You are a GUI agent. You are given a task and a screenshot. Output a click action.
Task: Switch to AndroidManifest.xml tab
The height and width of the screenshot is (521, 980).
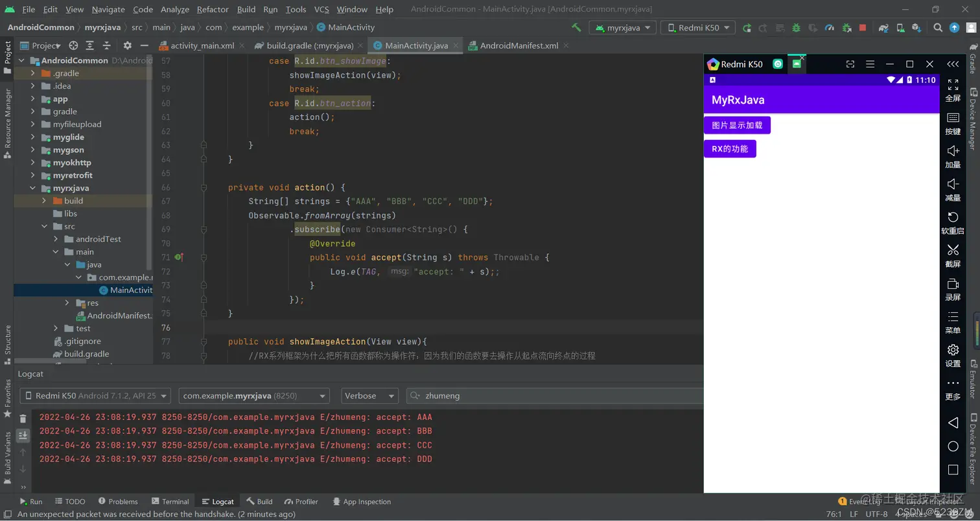[x=519, y=45]
